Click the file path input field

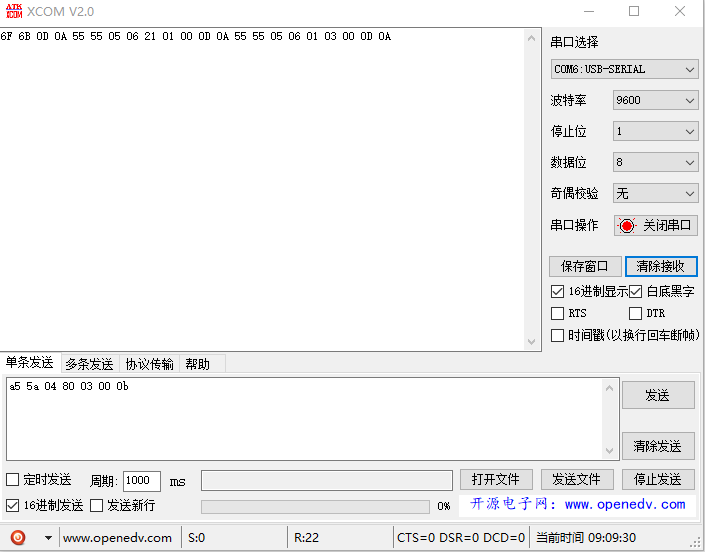[327, 480]
